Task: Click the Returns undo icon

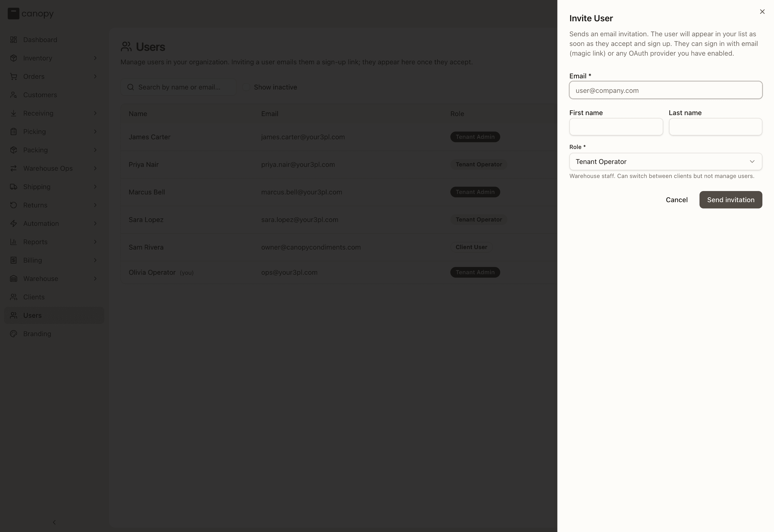Action: tap(13, 205)
